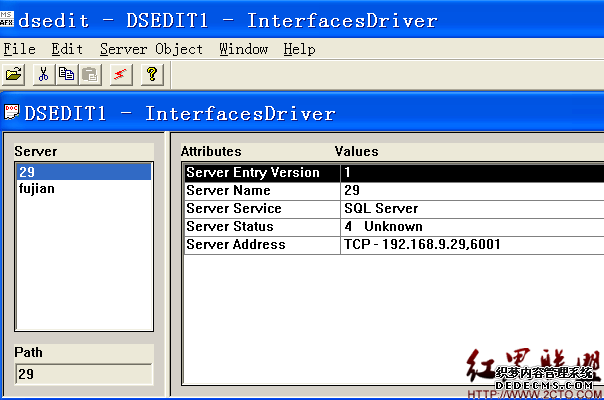Open the Server Object menu
This screenshot has width=604, height=400.
[x=151, y=49]
